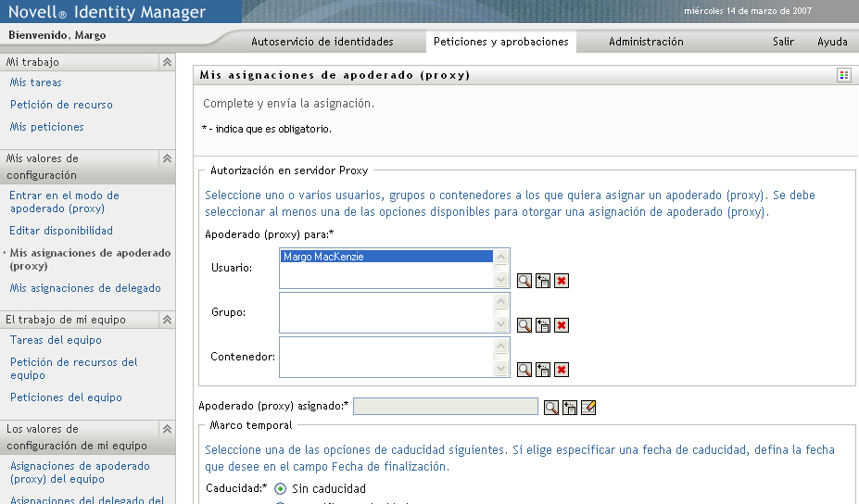The height and width of the screenshot is (504, 859).
Task: Remove selected entry from Usuario list
Action: coord(562,281)
